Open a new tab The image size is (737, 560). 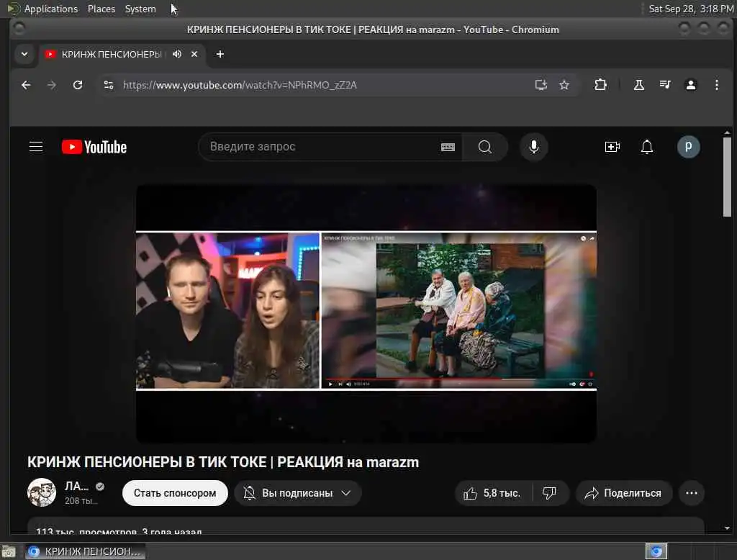click(220, 54)
